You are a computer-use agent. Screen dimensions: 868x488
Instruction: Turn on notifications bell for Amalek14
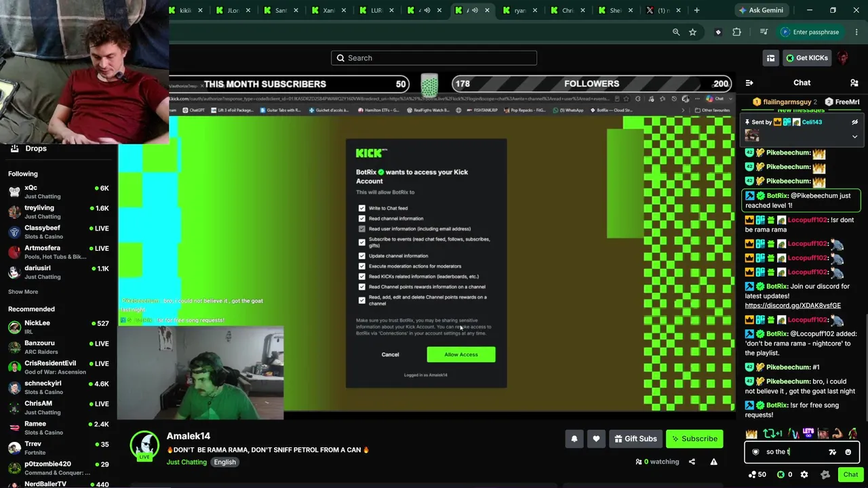[x=574, y=439]
